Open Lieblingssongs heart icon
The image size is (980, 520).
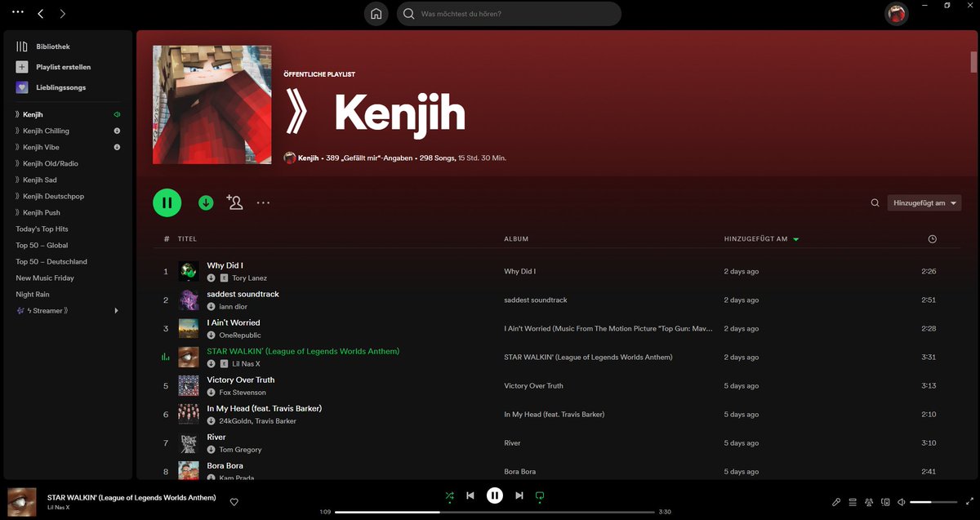22,87
